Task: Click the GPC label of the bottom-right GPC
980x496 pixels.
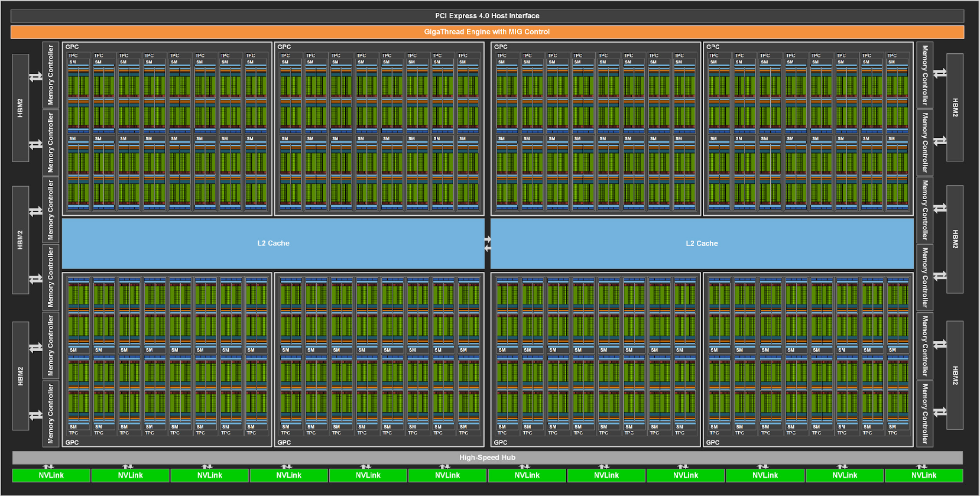Action: coord(713,442)
